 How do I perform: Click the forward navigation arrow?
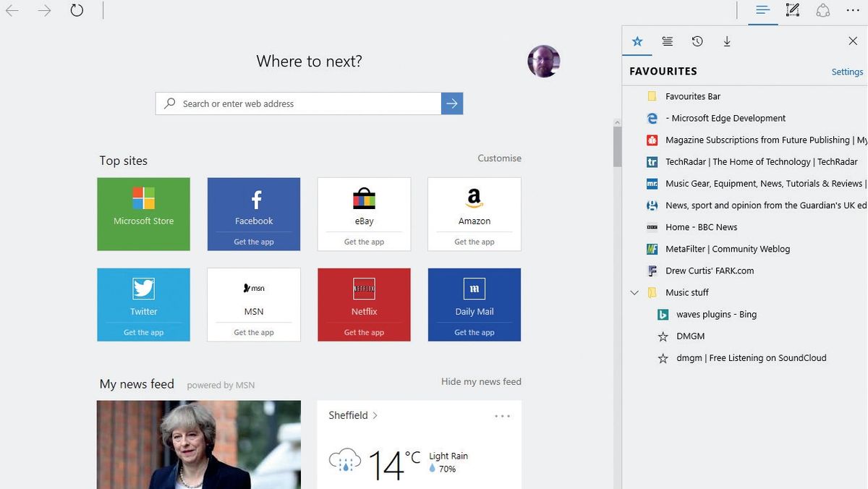[44, 10]
